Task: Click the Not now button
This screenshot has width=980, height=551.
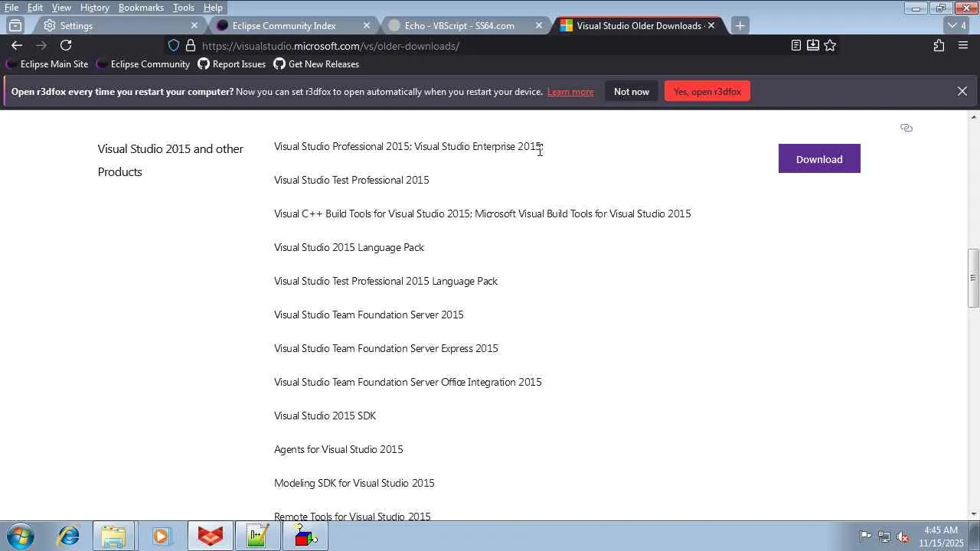Action: (632, 92)
